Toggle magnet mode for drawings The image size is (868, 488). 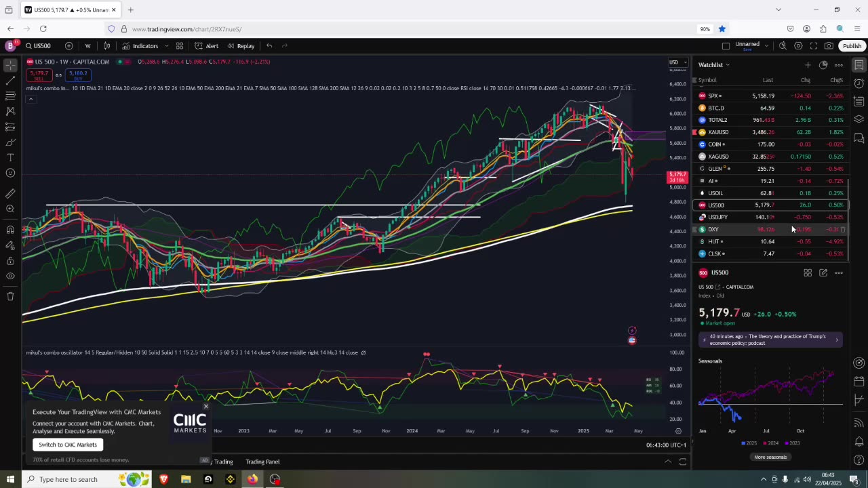click(x=10, y=229)
